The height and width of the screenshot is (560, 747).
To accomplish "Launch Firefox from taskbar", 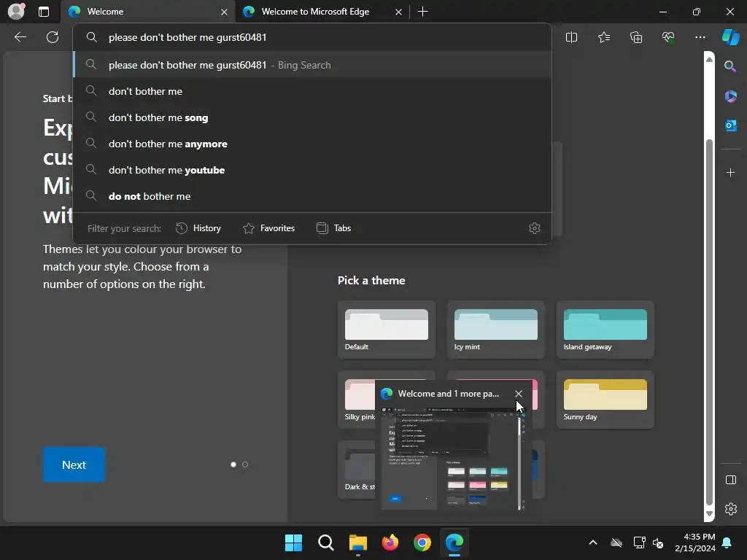I will tap(390, 542).
